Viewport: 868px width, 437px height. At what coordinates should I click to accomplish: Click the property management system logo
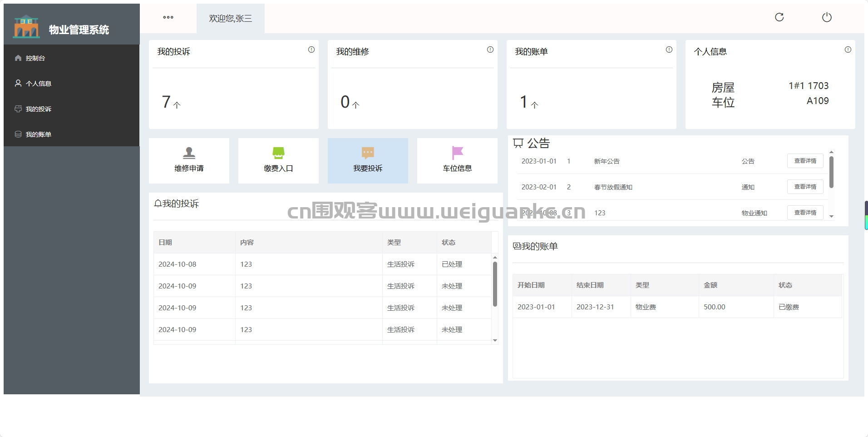(x=26, y=26)
